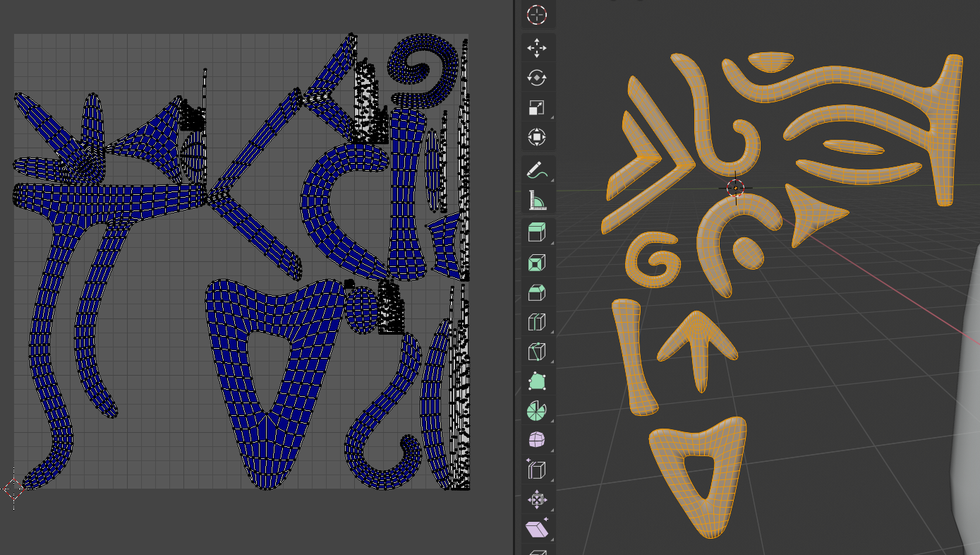The image size is (980, 555).
Task: Activate the Extrude Region tool
Action: pyautogui.click(x=537, y=233)
